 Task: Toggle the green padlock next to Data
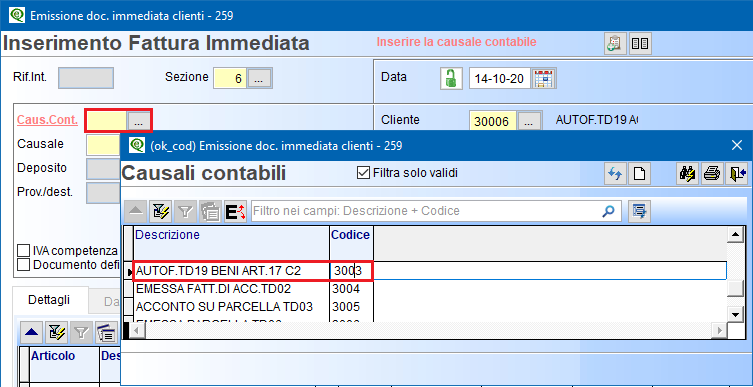point(451,78)
